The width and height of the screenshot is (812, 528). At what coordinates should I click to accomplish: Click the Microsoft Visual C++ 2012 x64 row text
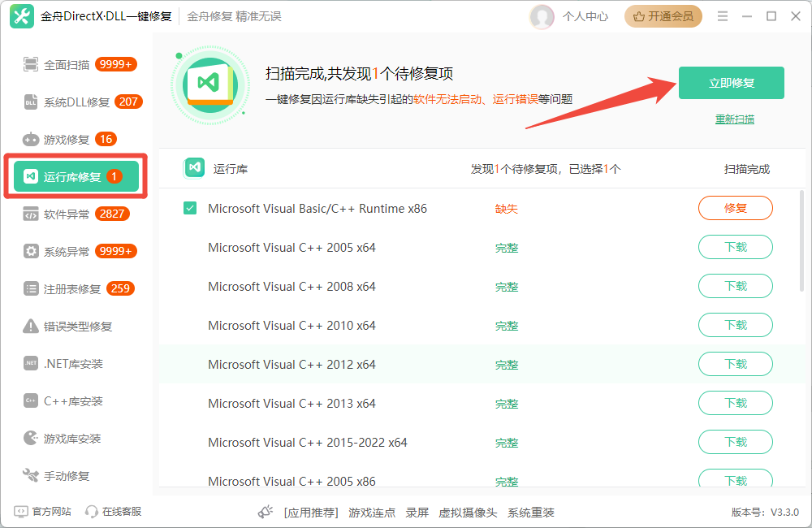click(292, 364)
